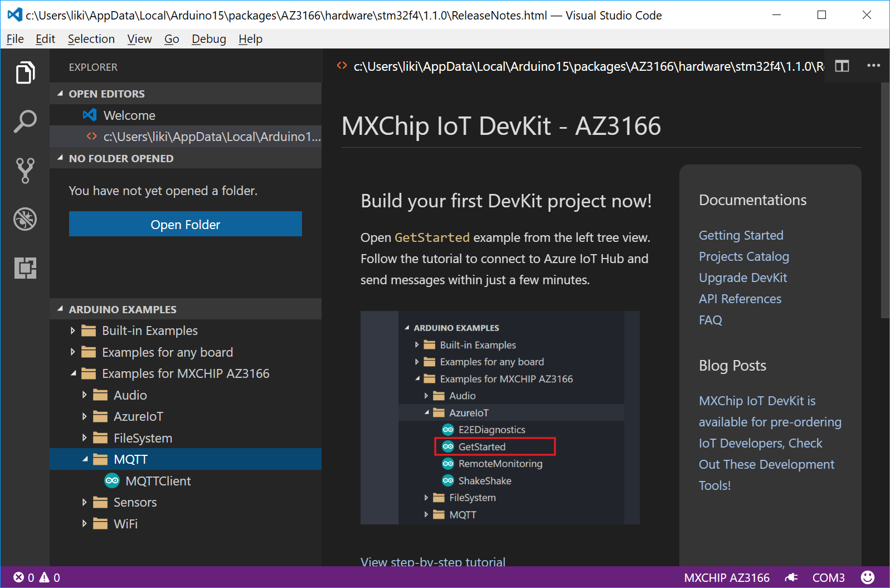Click the AzureIoT folder icon

pos(100,416)
